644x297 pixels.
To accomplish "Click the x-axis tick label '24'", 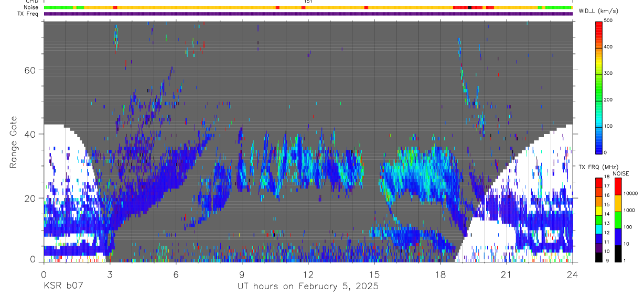I will coord(572,275).
